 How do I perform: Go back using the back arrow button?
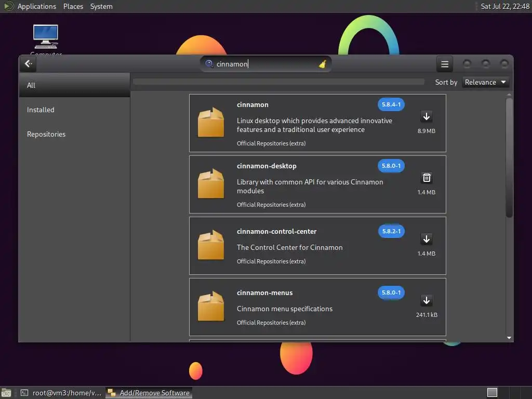click(28, 64)
